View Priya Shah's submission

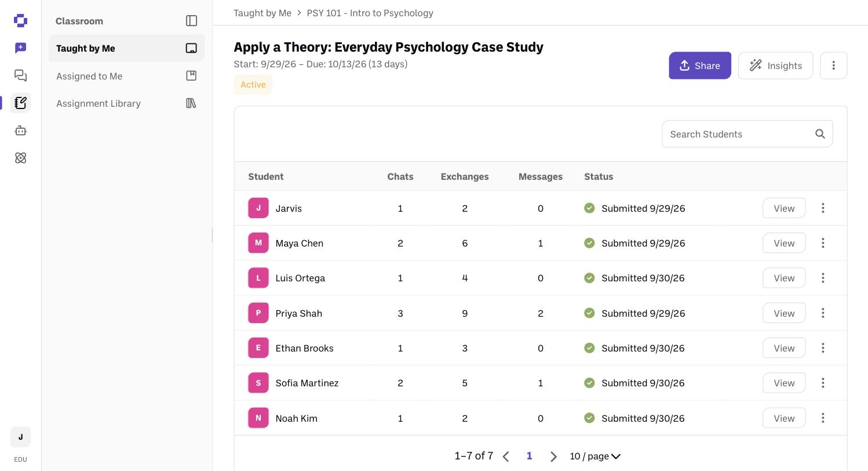coord(784,313)
